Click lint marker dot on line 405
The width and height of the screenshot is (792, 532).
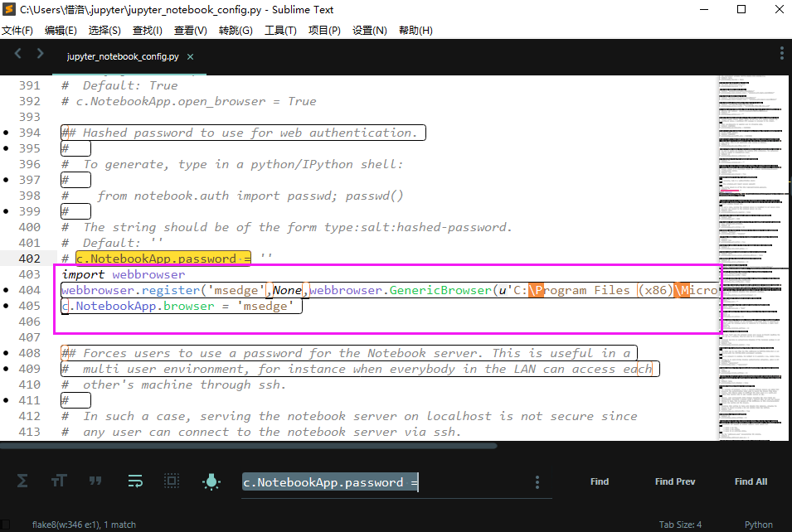click(6, 306)
